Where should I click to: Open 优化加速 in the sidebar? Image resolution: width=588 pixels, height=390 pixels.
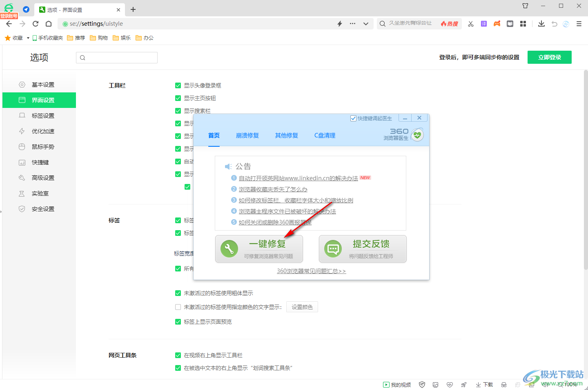39,131
